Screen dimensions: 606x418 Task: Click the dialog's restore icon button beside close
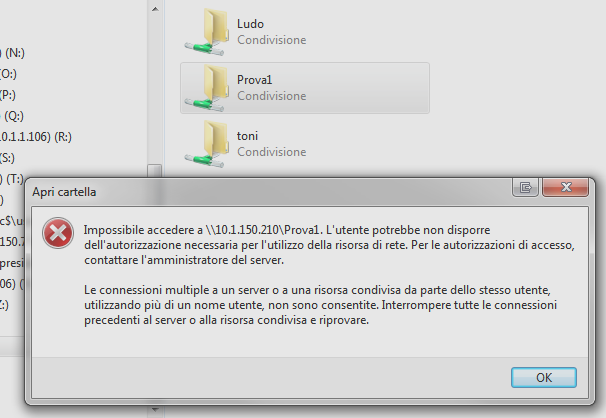(x=525, y=187)
